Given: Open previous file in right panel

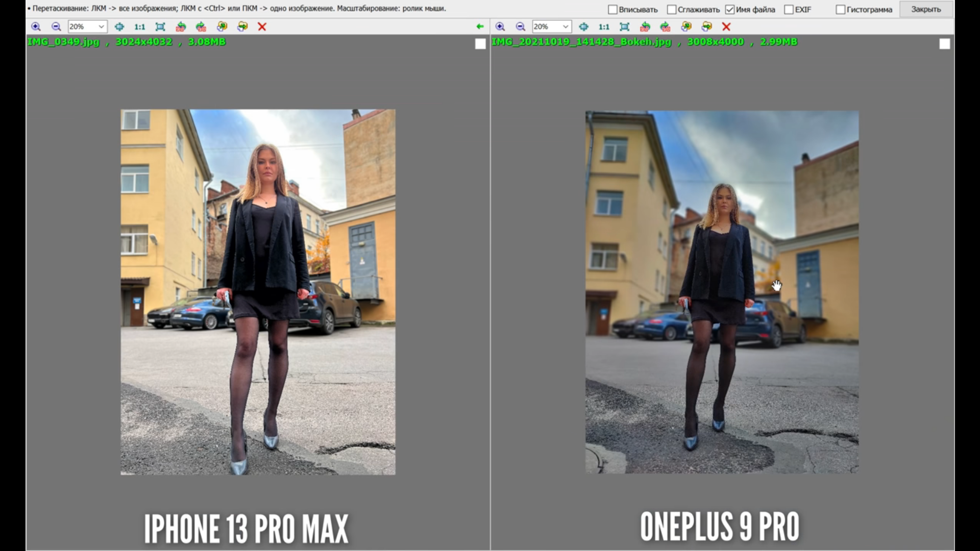Looking at the screenshot, I should 686,27.
